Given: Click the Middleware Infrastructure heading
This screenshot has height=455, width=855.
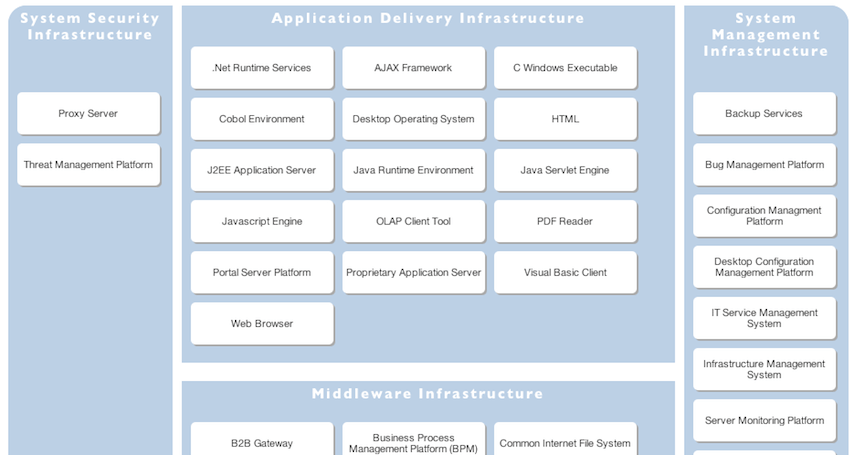Looking at the screenshot, I should [428, 394].
